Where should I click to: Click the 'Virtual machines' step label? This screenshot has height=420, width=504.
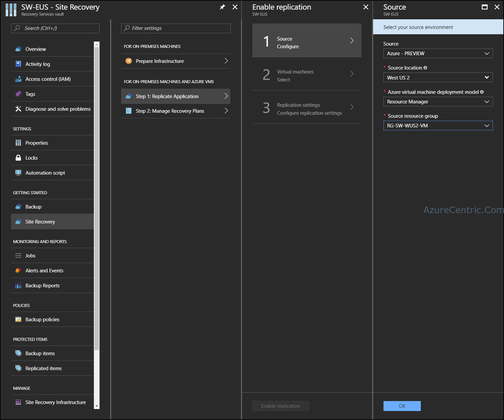[x=295, y=72]
